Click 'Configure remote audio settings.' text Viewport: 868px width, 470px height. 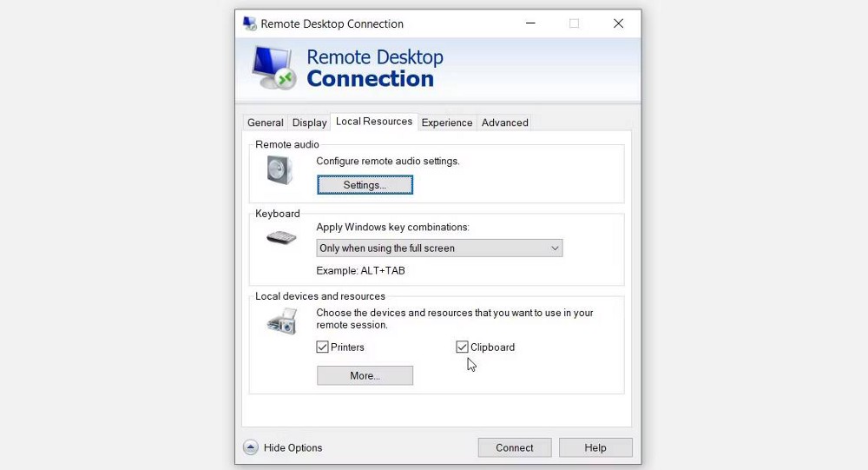[x=387, y=161]
